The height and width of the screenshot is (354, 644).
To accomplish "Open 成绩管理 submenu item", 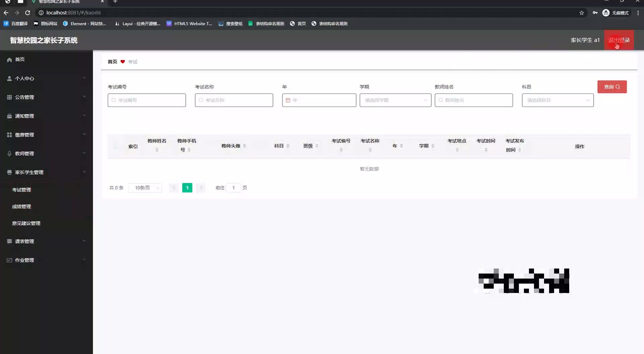I will point(46,206).
